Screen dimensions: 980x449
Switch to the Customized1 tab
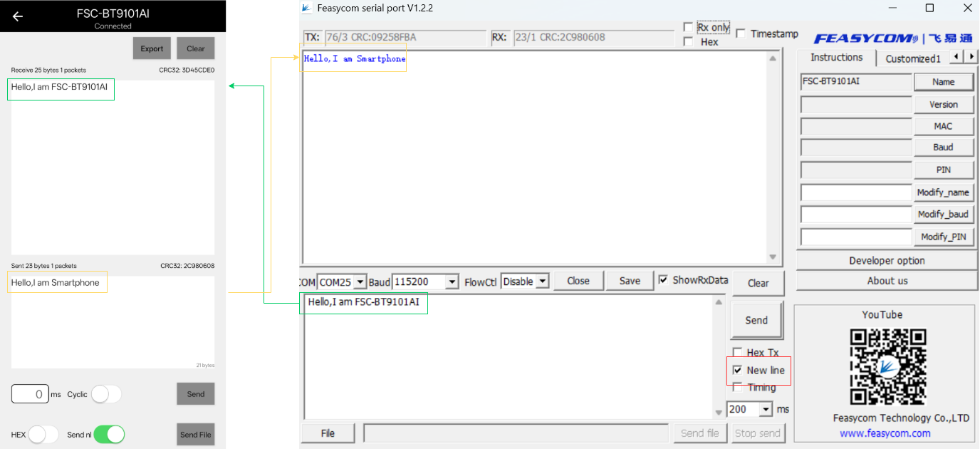(x=912, y=58)
